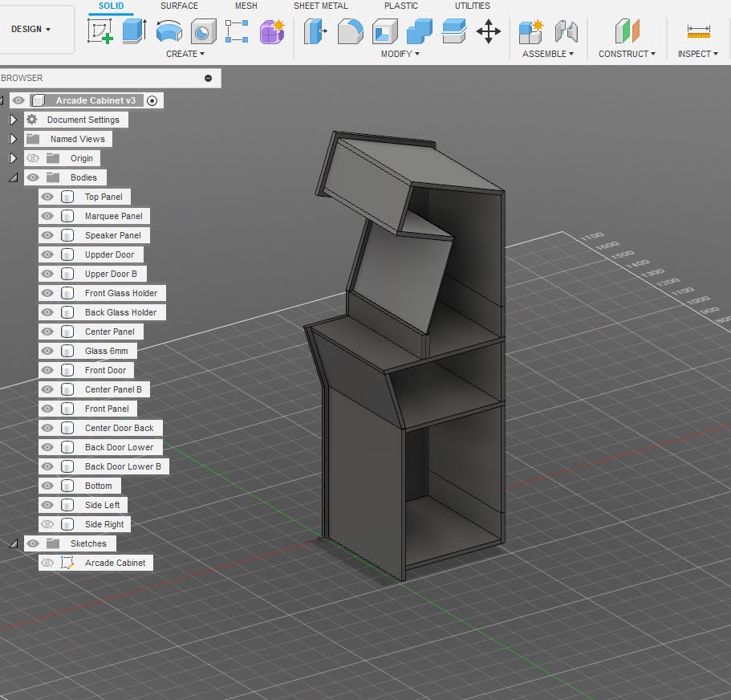Hide the Top Panel body
731x700 pixels.
click(47, 197)
